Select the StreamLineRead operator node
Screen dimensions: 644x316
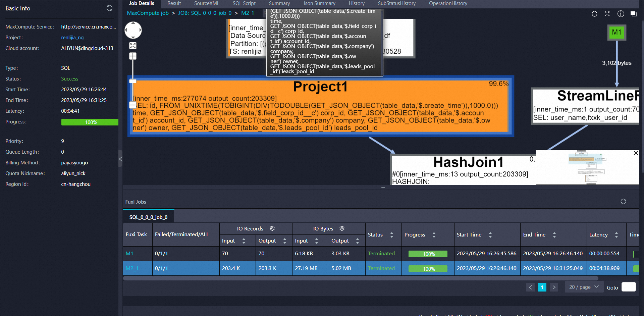pyautogui.click(x=586, y=106)
